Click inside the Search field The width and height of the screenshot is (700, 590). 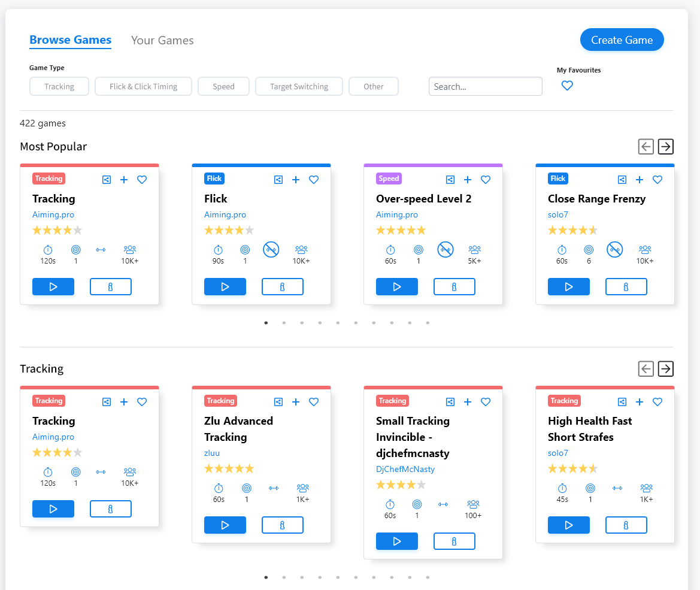(485, 86)
